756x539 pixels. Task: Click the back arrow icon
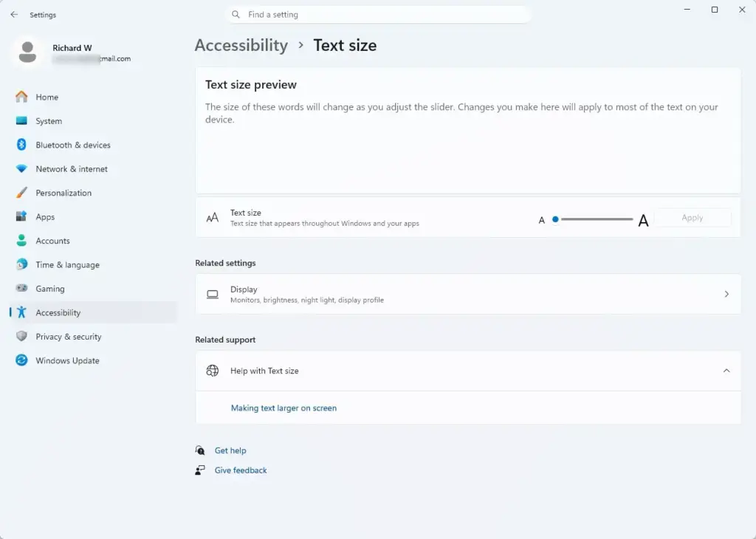coord(14,15)
